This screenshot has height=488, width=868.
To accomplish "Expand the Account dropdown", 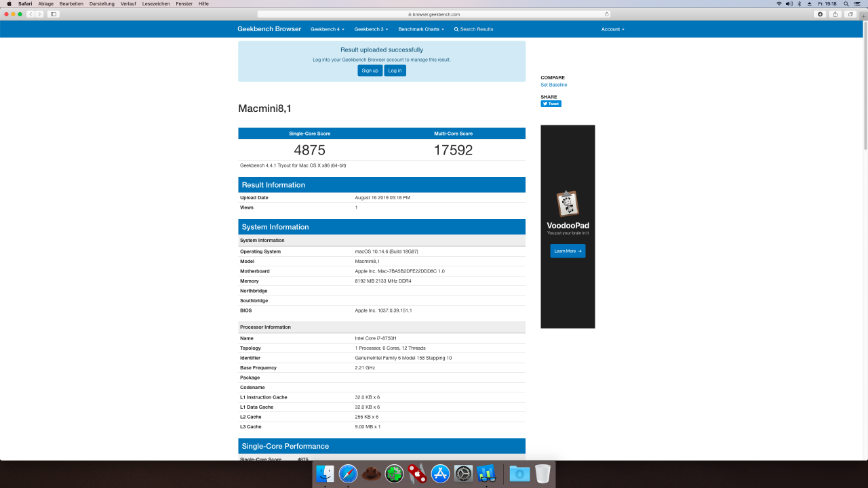I will click(612, 29).
